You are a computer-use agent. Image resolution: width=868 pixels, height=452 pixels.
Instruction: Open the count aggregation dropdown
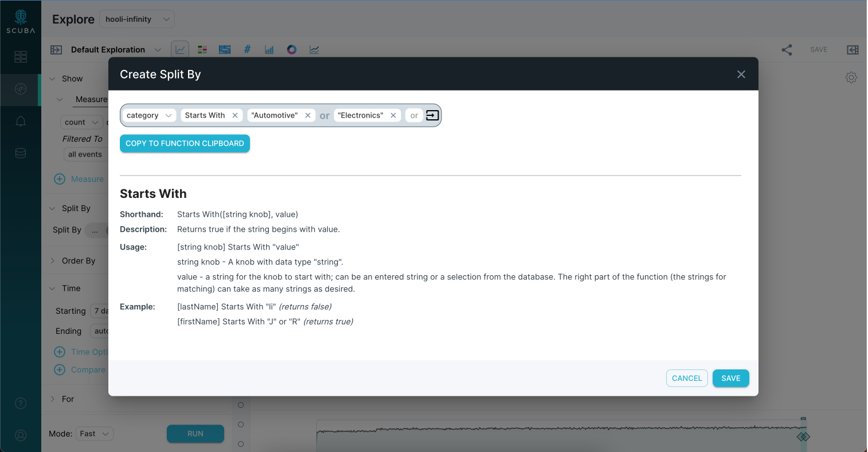[x=82, y=122]
